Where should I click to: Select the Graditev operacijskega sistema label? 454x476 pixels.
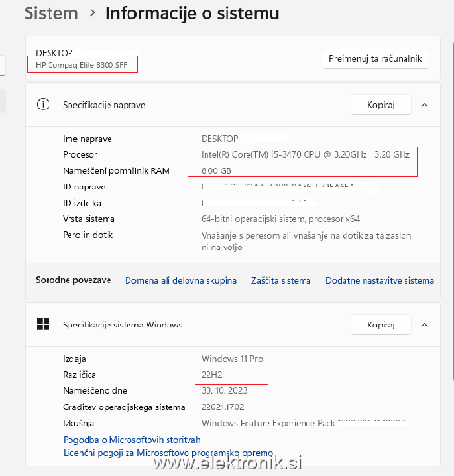[x=124, y=407]
